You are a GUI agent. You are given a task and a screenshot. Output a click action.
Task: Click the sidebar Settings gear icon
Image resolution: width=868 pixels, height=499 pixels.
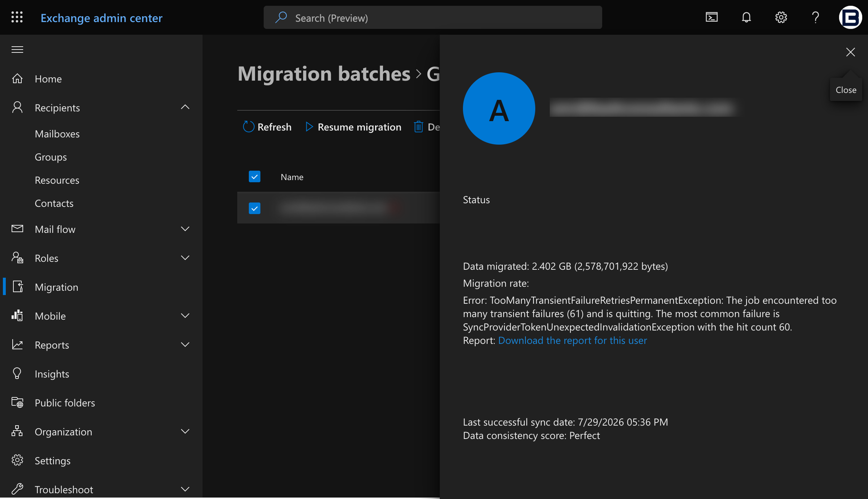coord(17,460)
